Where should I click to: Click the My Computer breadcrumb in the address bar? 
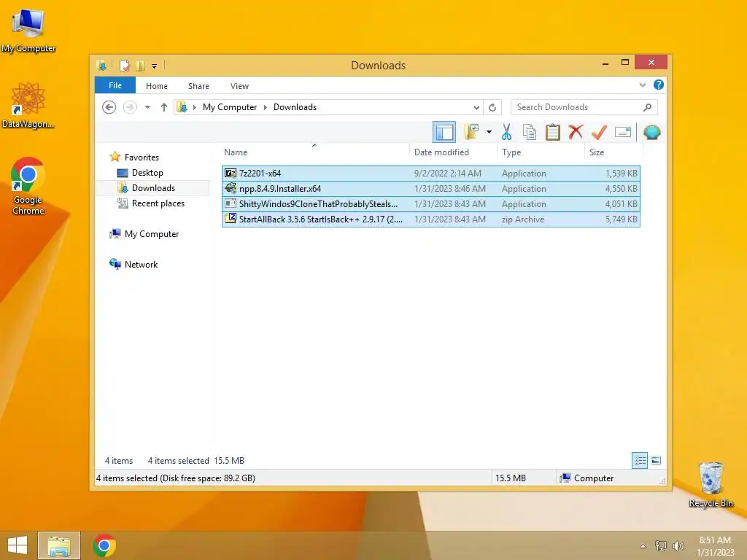click(230, 107)
